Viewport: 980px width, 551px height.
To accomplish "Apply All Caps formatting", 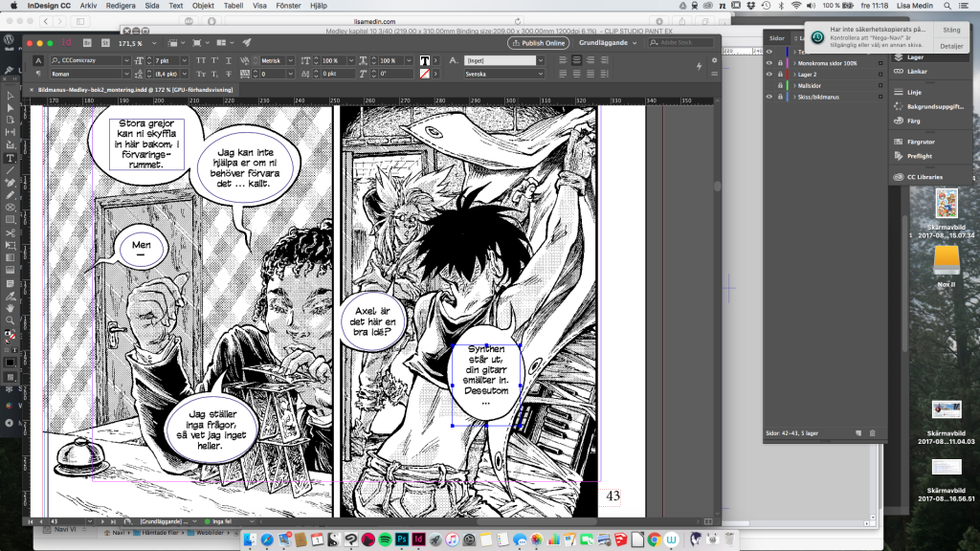I will (x=201, y=60).
